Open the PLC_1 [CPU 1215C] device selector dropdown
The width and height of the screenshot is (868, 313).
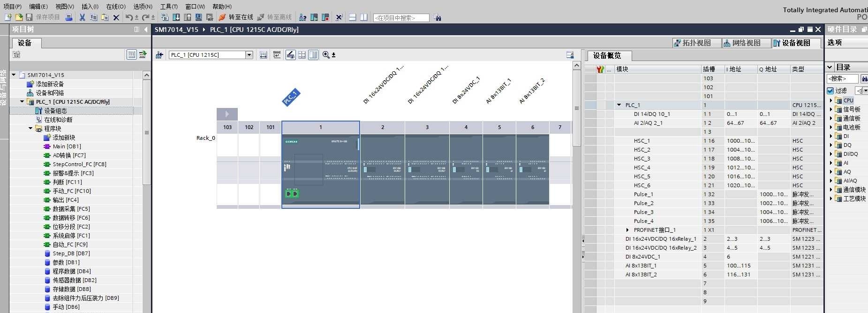(249, 55)
